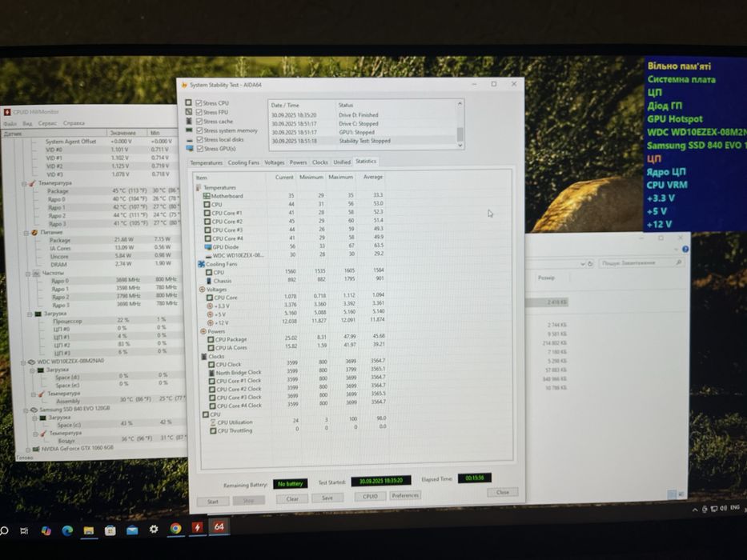Select 'Stability Test: Stopped' log row
Screen dimensions: 747x560
363,141
